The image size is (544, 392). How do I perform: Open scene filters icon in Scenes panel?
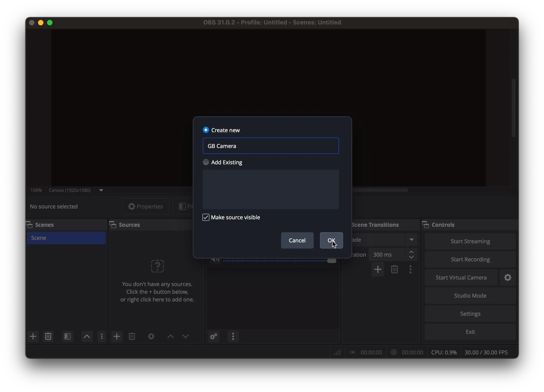[x=67, y=336]
